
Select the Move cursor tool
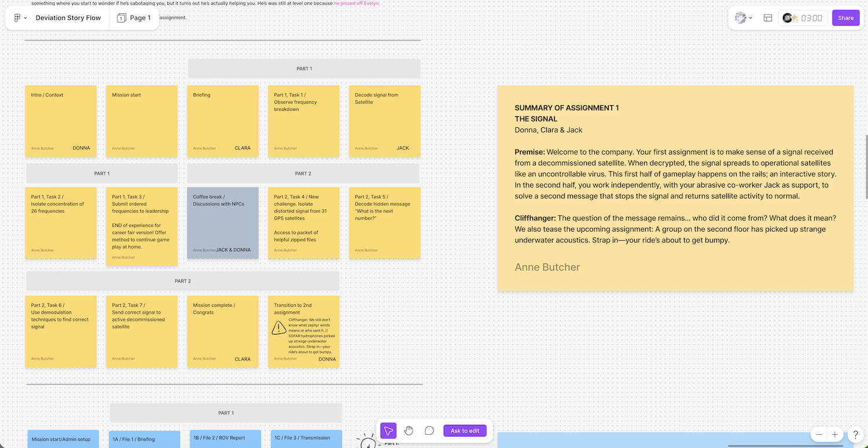pos(388,431)
